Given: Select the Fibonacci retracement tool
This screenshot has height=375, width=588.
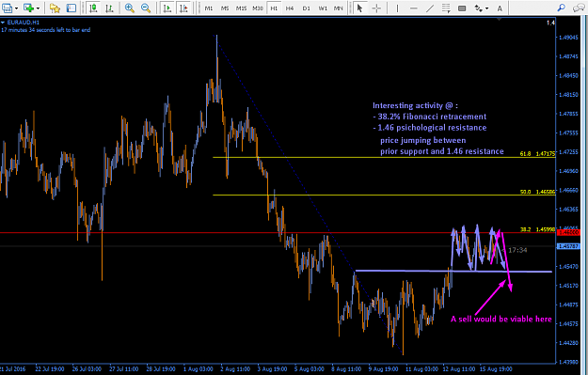Looking at the screenshot, I should click(446, 8).
